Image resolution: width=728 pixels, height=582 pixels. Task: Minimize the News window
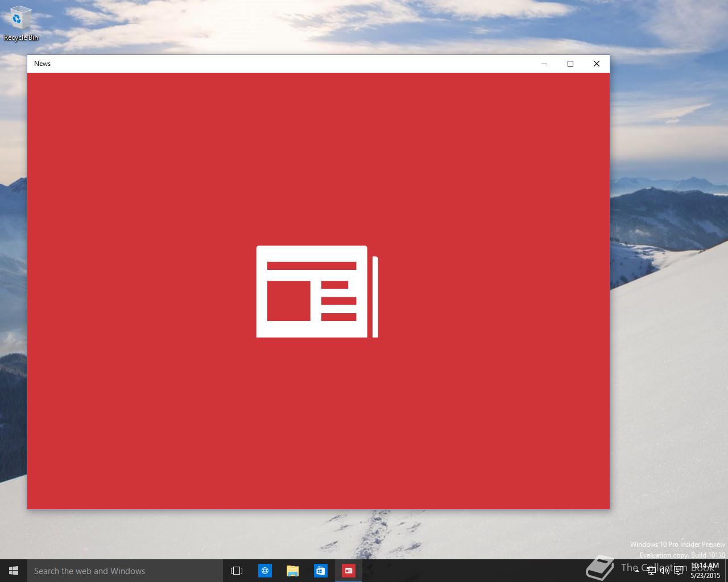tap(544, 64)
